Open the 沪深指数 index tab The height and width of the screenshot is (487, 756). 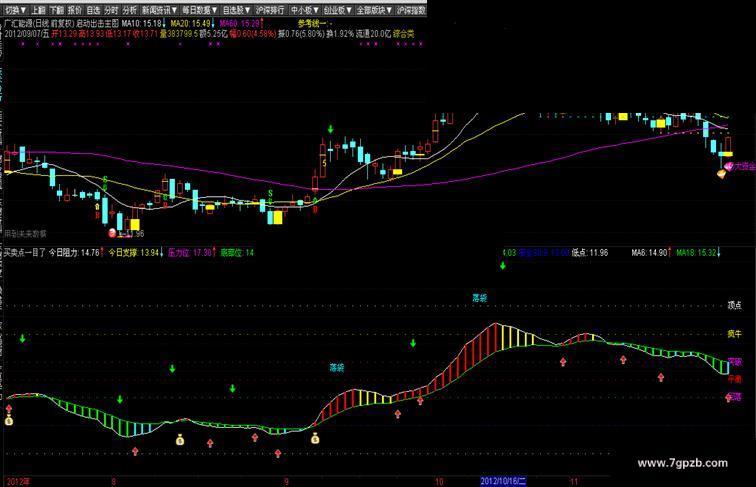click(x=411, y=10)
